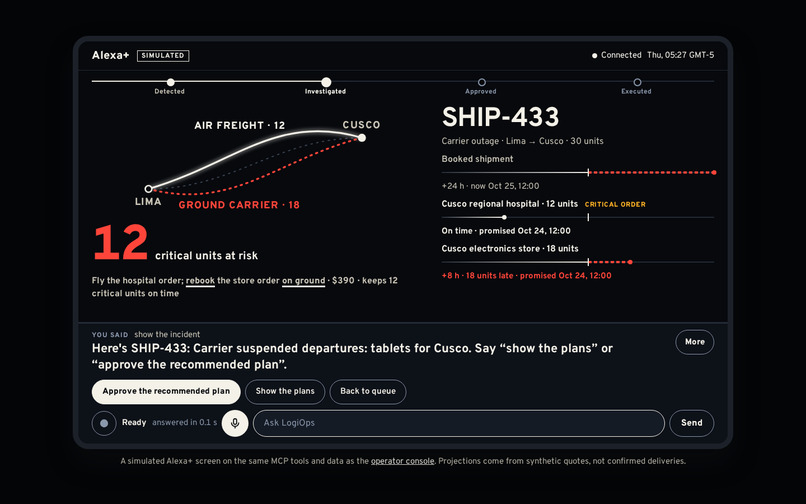
Task: Click 'answered in 0.1 s' text
Action: click(x=185, y=423)
